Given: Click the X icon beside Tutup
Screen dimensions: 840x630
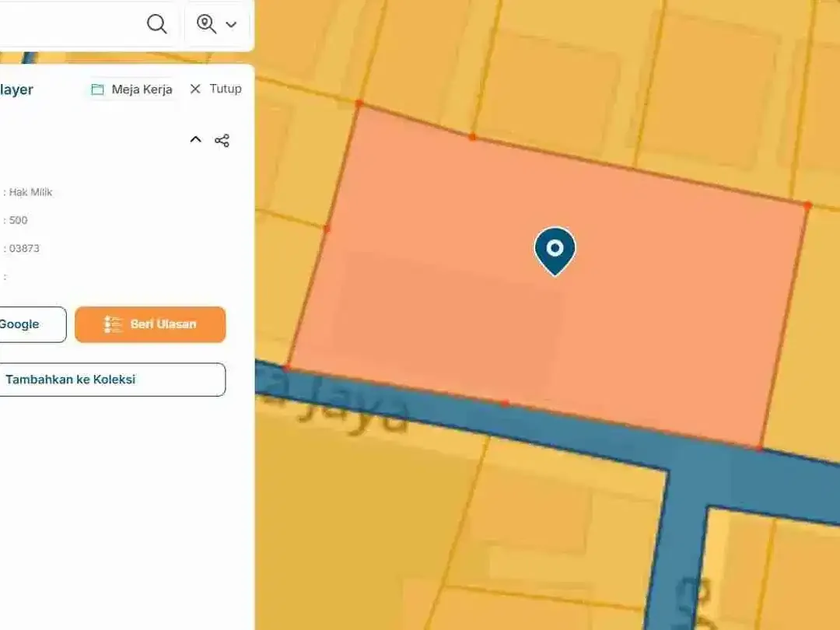Looking at the screenshot, I should coord(195,89).
